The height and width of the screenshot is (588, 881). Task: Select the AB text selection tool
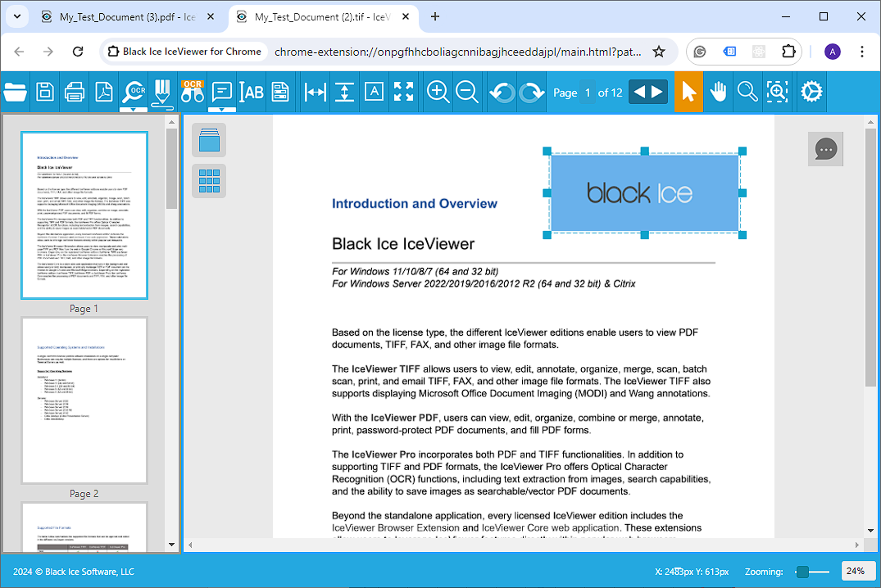[251, 92]
